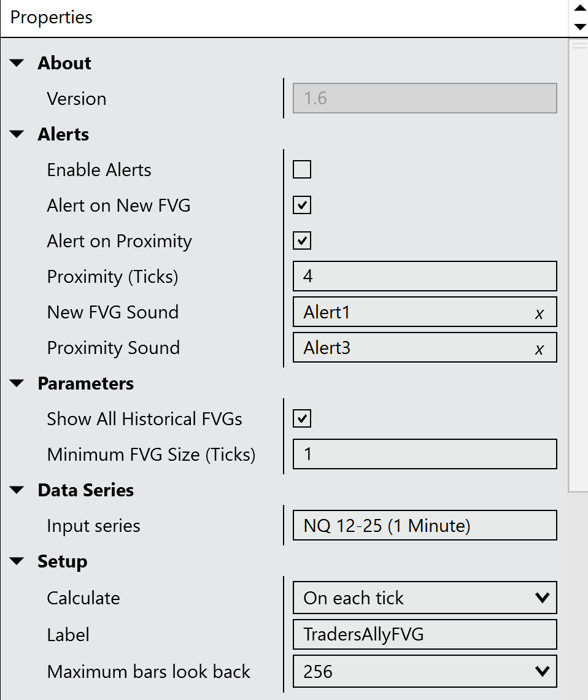
Task: Collapse the Alerts section
Action: 17,134
